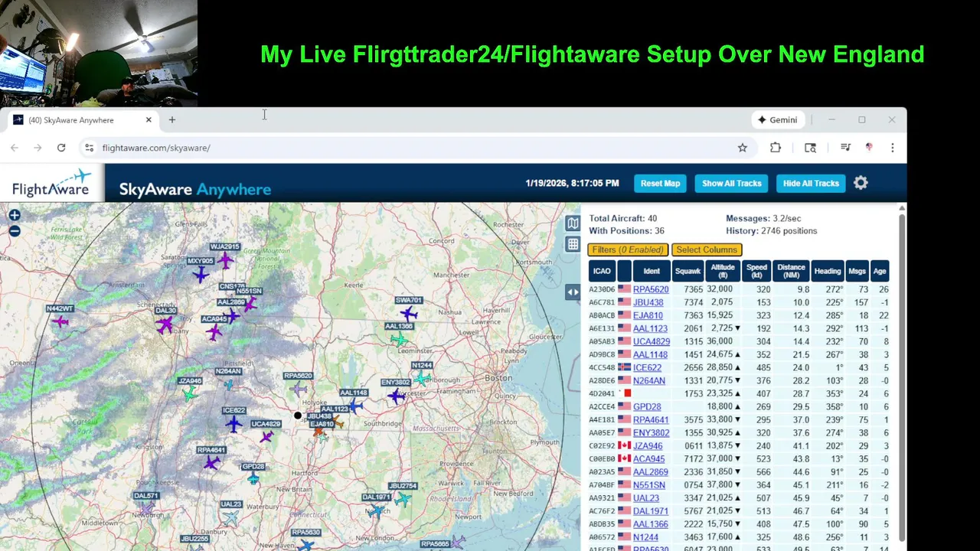The height and width of the screenshot is (551, 980).
Task: Select the SWA701 aircraft on the map
Action: coord(409,313)
